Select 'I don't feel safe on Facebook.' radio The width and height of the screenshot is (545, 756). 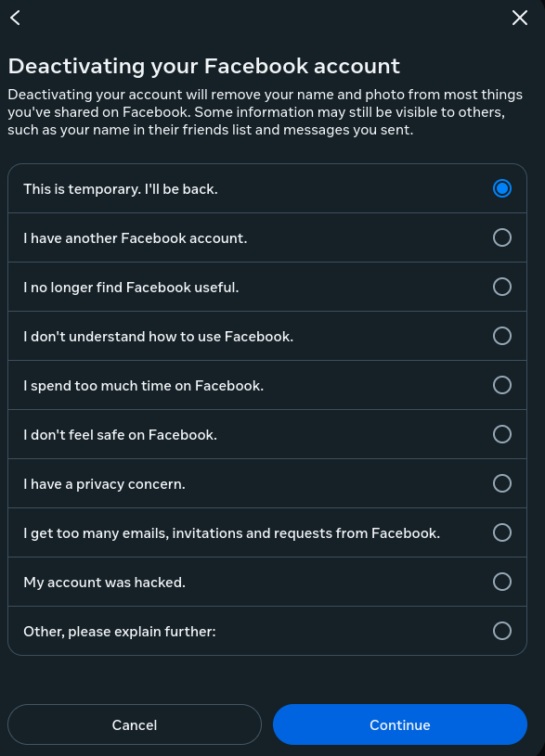(502, 434)
